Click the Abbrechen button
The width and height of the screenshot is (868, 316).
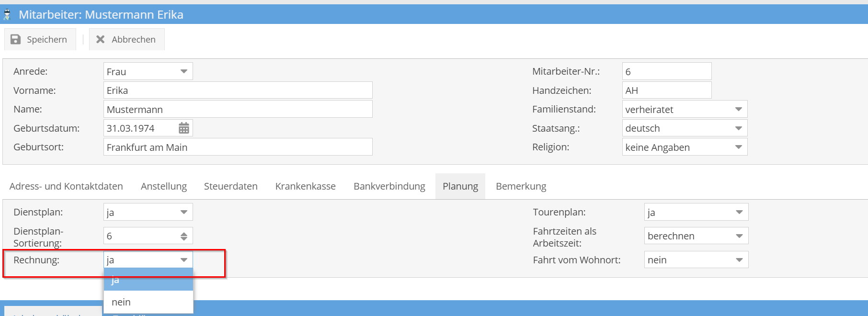[126, 39]
